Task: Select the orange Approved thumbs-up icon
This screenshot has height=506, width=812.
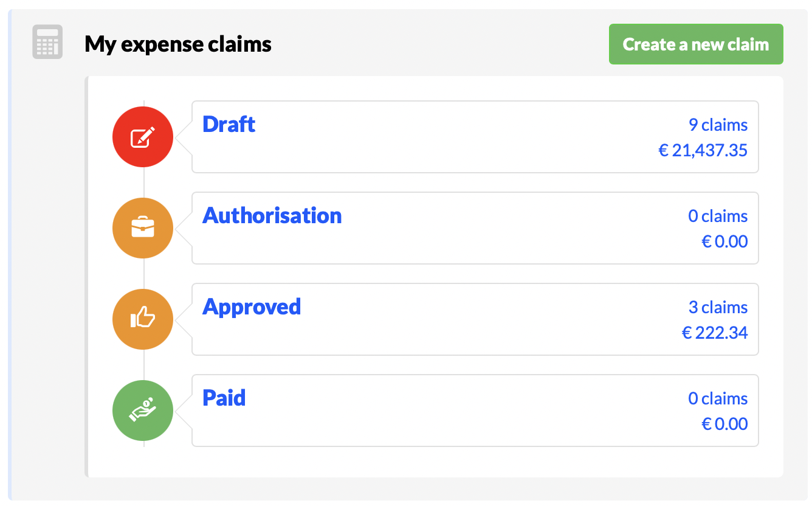Action: click(x=143, y=319)
